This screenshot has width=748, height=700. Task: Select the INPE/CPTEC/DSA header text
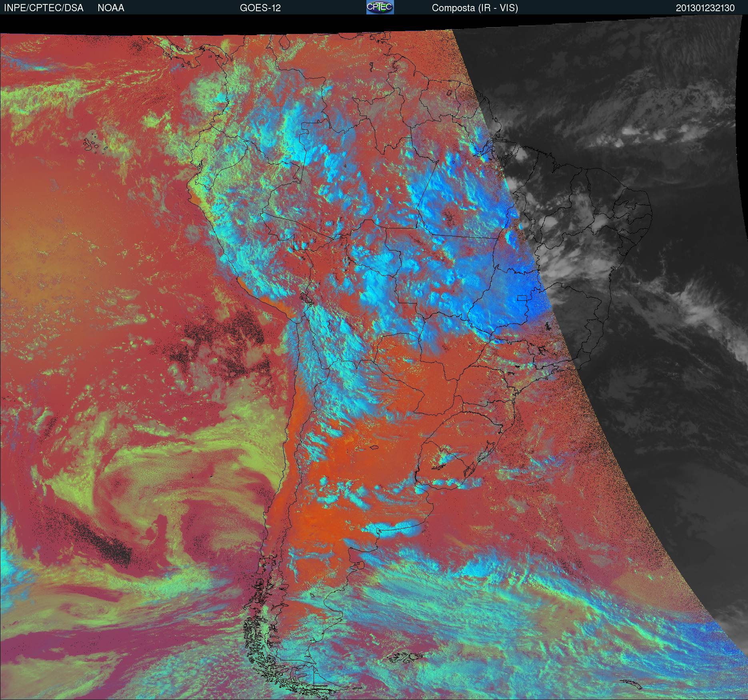click(44, 8)
